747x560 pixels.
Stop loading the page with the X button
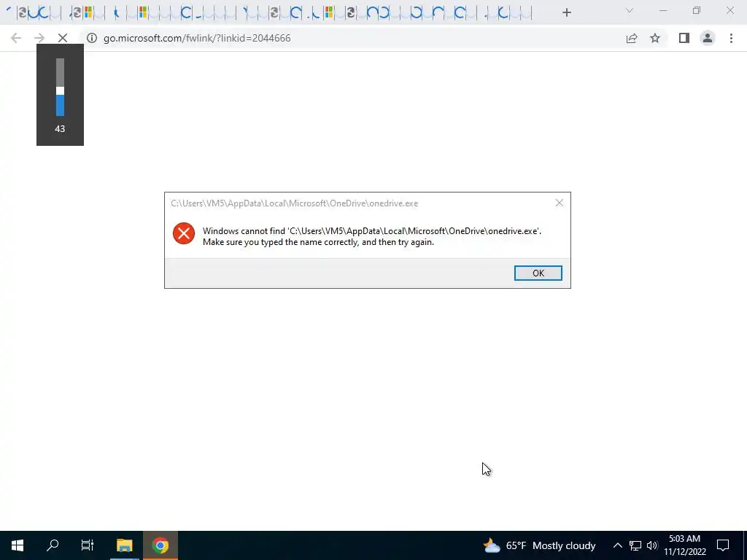pos(63,38)
